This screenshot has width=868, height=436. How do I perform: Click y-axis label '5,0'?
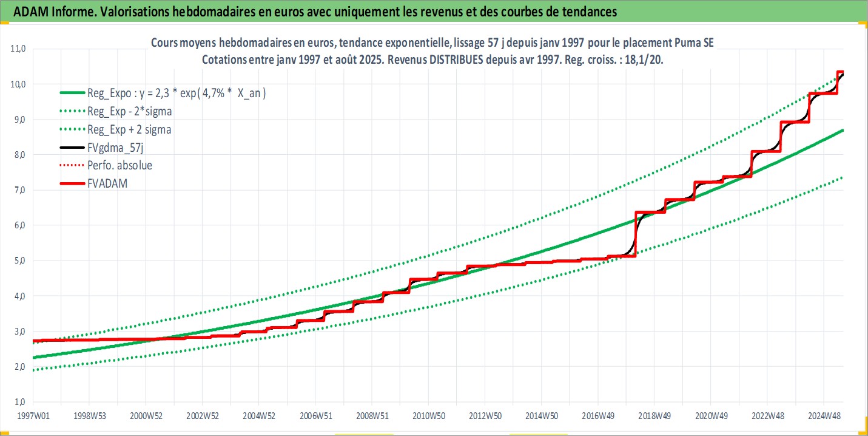[x=19, y=261]
